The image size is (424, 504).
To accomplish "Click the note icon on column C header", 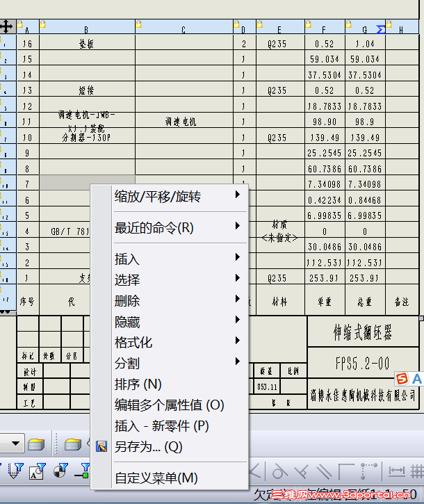I will (138, 24).
